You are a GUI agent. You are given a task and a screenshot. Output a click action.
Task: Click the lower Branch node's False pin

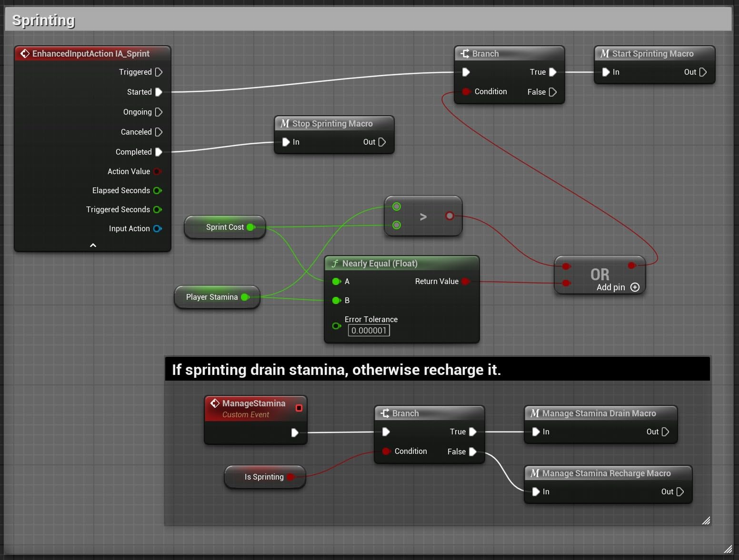coord(473,452)
